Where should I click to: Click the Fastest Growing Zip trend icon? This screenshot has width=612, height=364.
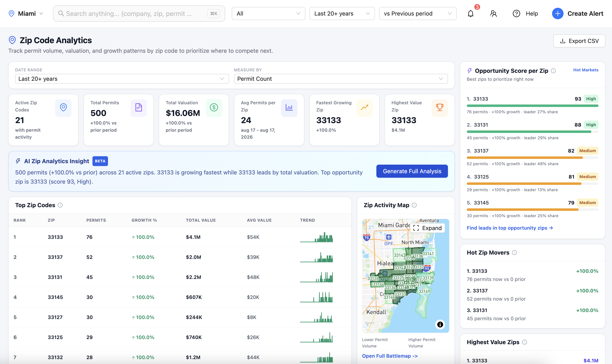tap(364, 107)
